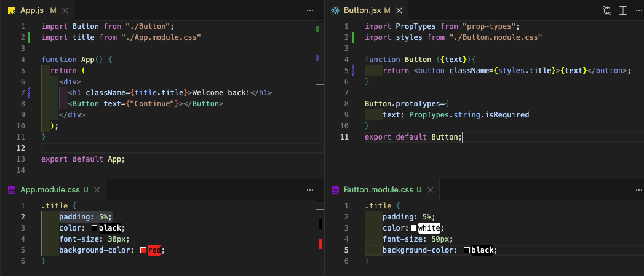Click the modified-line gutter marker on App.js line 7

point(29,93)
